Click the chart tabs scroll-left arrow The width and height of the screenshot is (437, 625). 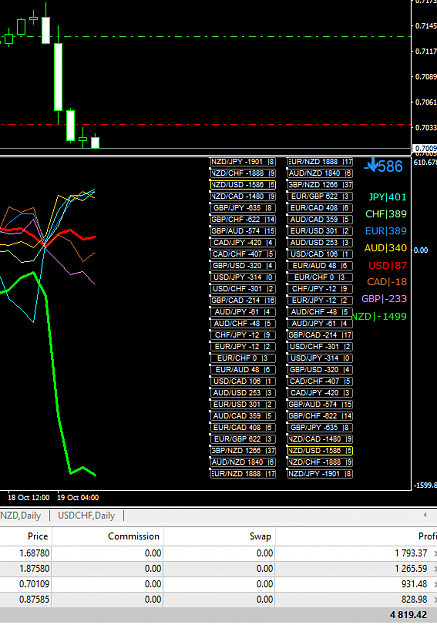[x=425, y=515]
